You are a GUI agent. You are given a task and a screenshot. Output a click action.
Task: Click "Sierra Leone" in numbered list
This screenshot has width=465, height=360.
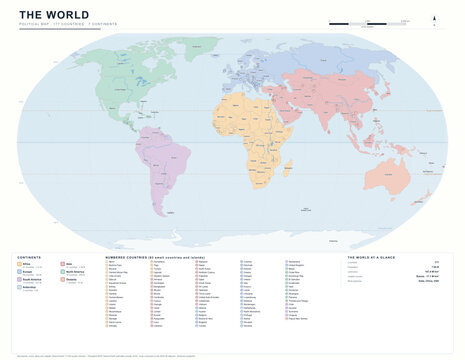click(115, 322)
